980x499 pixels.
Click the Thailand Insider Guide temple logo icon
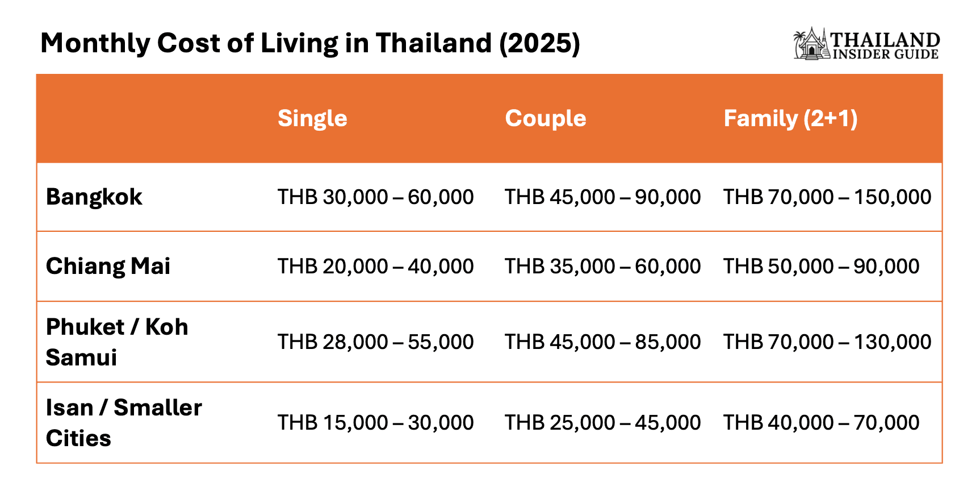811,44
